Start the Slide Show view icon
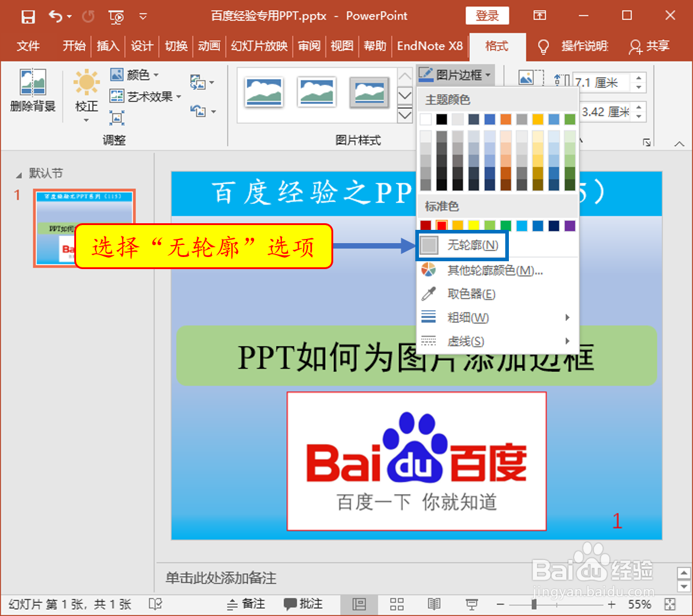Image resolution: width=693 pixels, height=616 pixels. coord(472,604)
